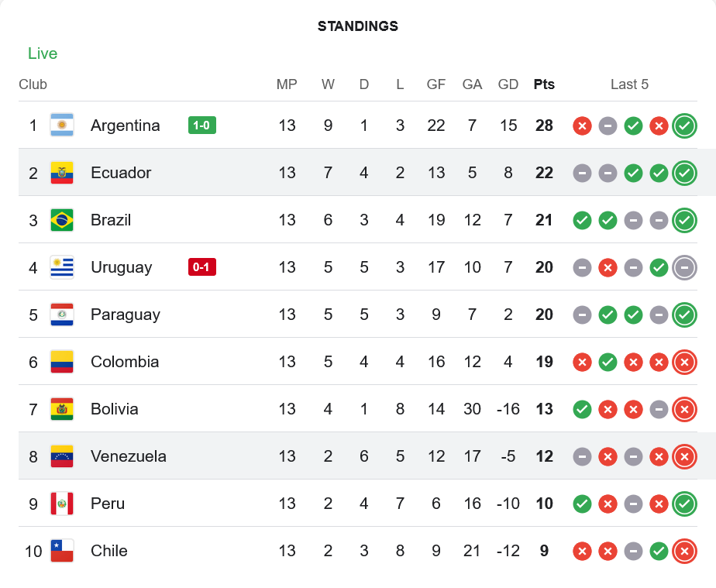Open the Peru team link

[108, 504]
